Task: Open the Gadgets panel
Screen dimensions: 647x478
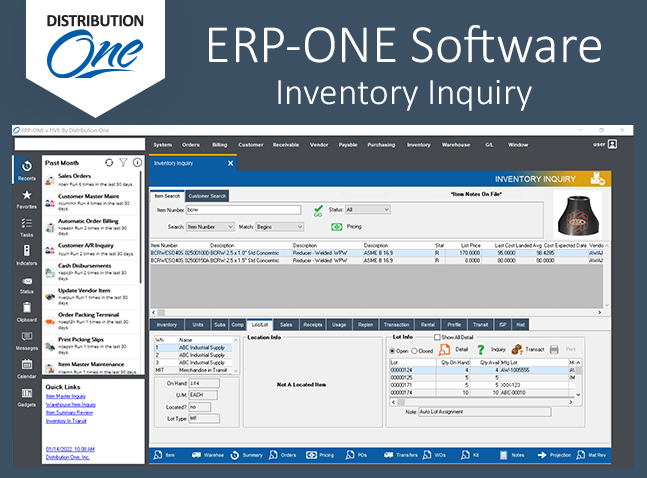Action: (x=27, y=397)
